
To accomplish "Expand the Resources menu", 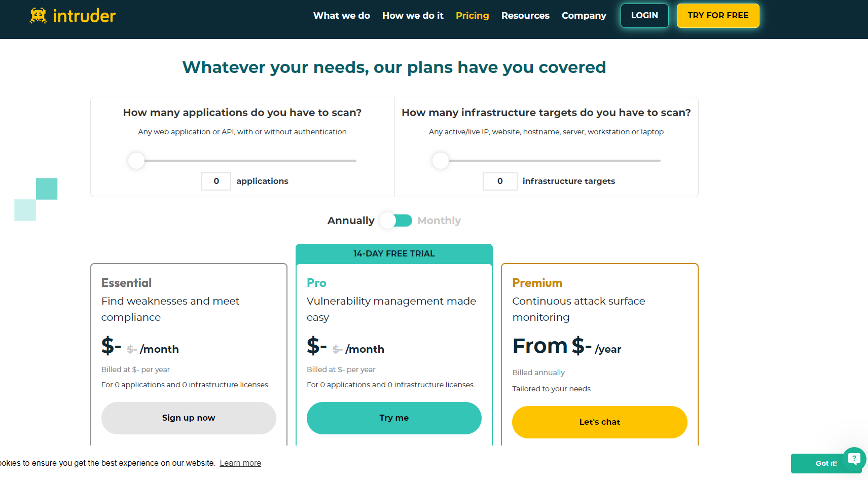I will [525, 16].
